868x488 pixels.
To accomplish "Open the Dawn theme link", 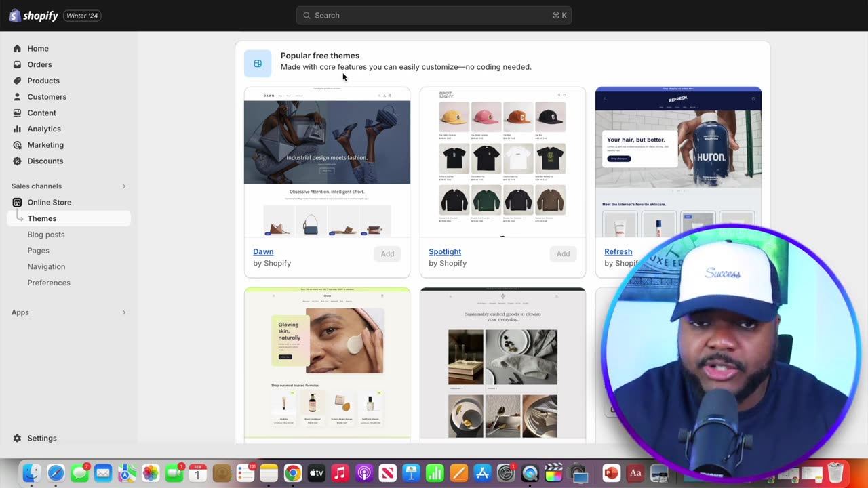I will [263, 251].
